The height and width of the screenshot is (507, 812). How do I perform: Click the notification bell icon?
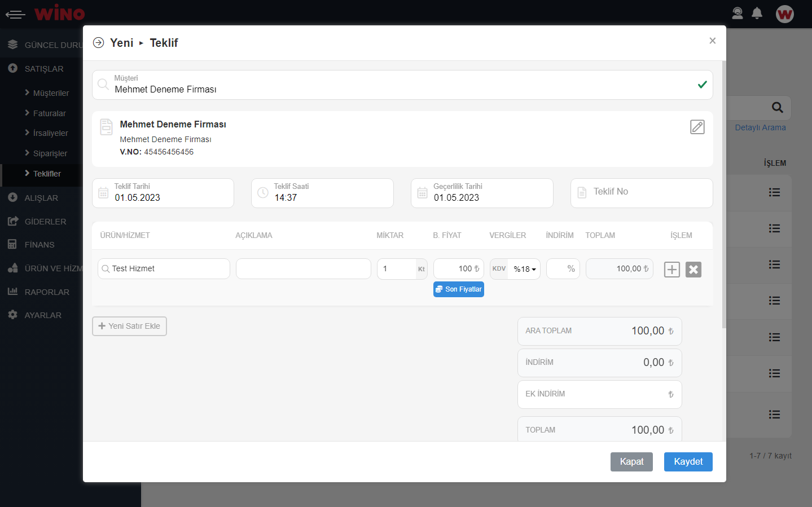757,14
